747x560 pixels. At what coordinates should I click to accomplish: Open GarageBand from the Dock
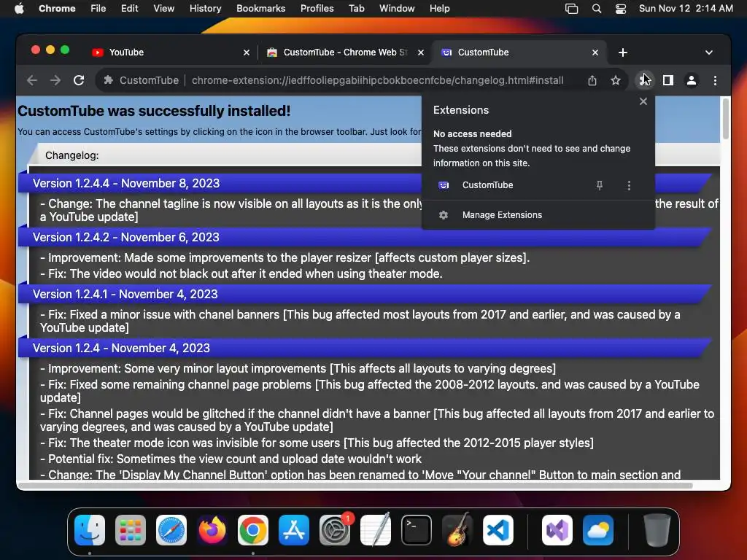click(457, 530)
